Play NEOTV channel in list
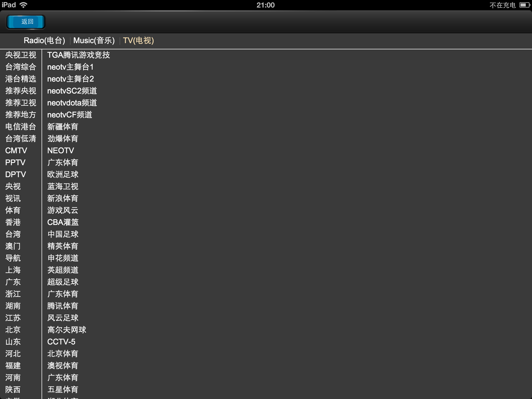 pos(61,151)
